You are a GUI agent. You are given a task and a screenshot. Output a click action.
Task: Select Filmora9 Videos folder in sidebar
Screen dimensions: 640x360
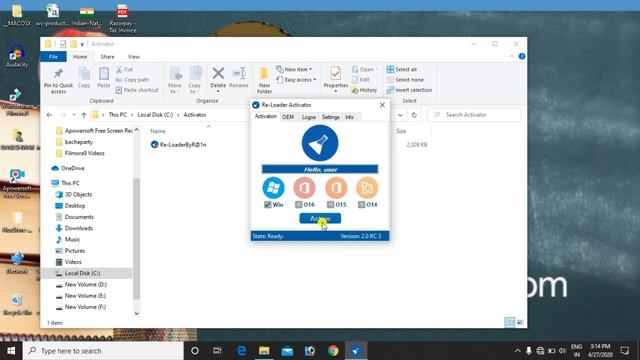(x=80, y=153)
